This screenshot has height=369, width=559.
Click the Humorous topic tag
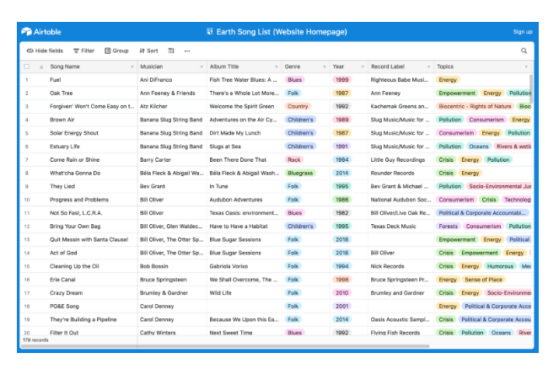click(500, 266)
